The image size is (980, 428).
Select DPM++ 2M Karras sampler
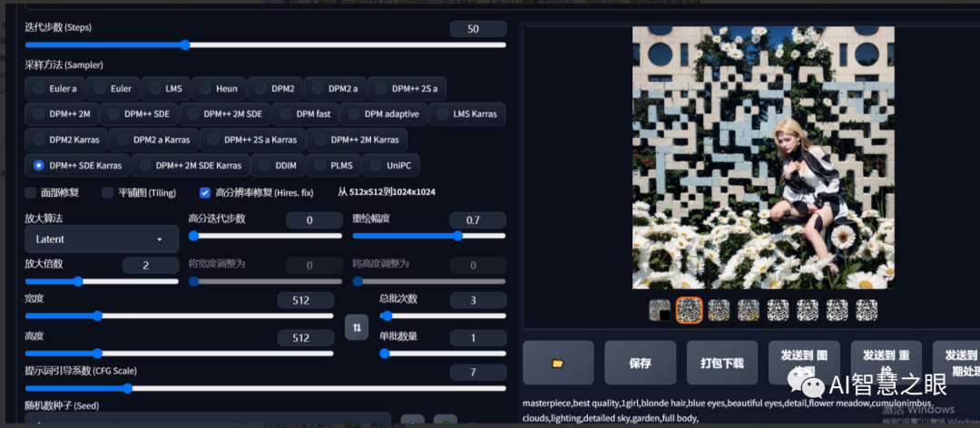click(x=357, y=140)
